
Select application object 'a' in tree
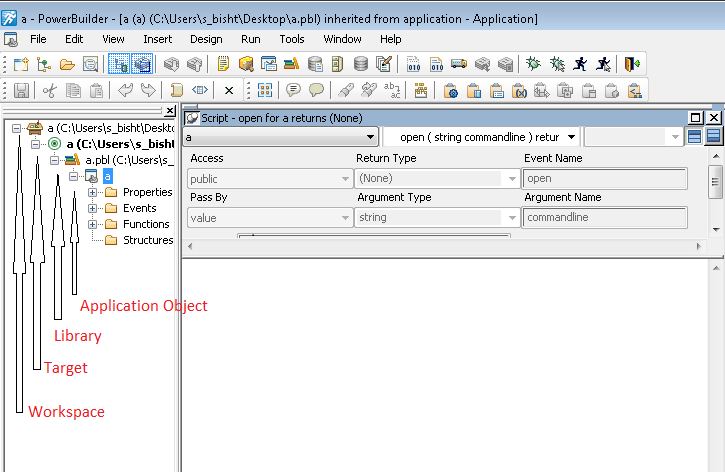click(x=107, y=177)
